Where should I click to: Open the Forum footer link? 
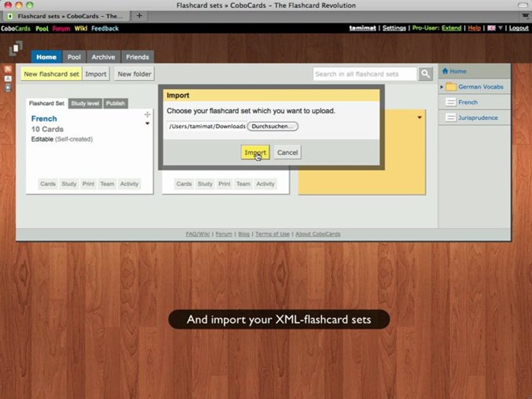coord(224,234)
